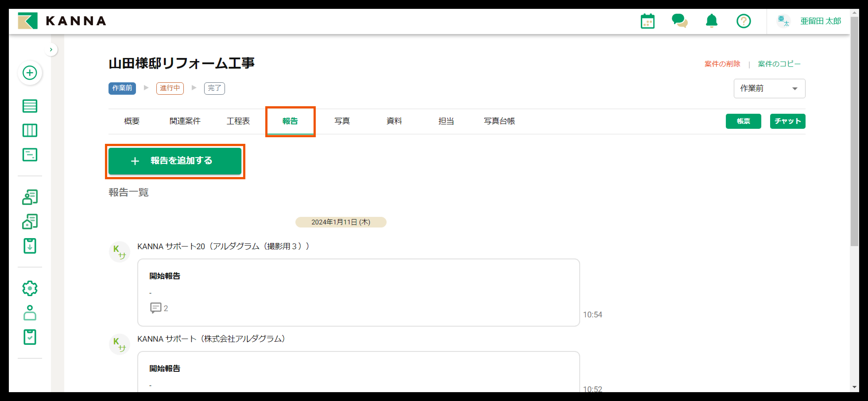The width and height of the screenshot is (868, 401).
Task: Select the 作業前 status badge
Action: [122, 88]
